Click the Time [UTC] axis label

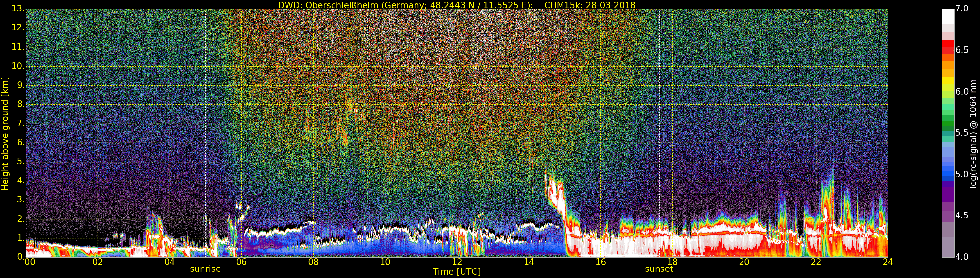click(x=457, y=272)
